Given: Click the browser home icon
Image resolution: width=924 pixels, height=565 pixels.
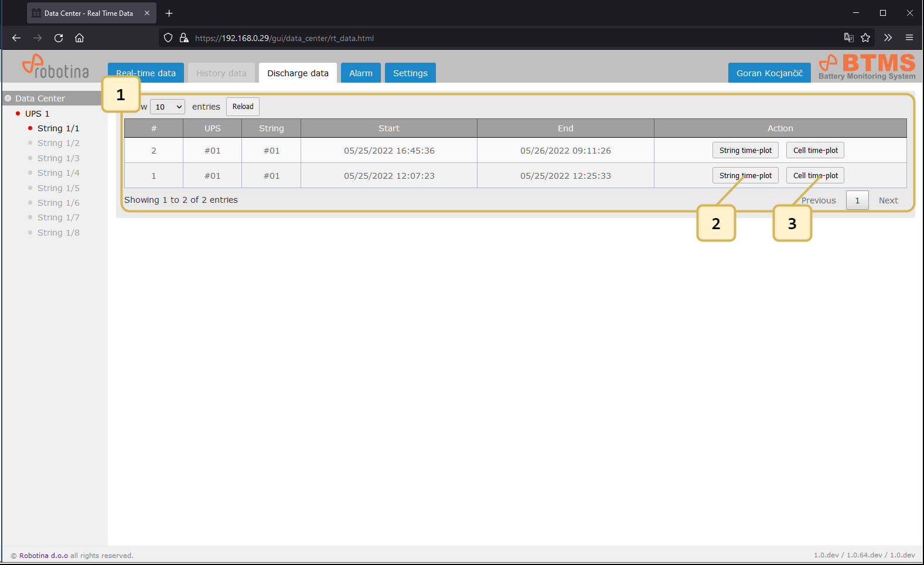Looking at the screenshot, I should point(80,38).
